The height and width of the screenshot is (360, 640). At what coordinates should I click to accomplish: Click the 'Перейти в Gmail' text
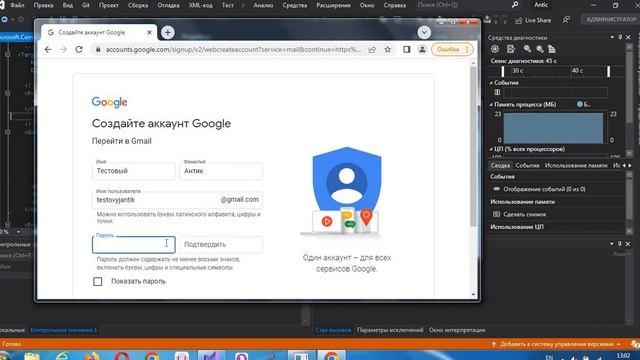122,141
